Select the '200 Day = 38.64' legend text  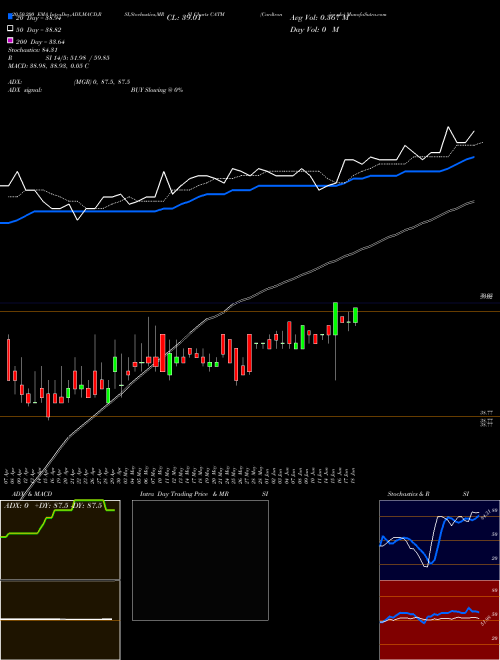[x=40, y=42]
